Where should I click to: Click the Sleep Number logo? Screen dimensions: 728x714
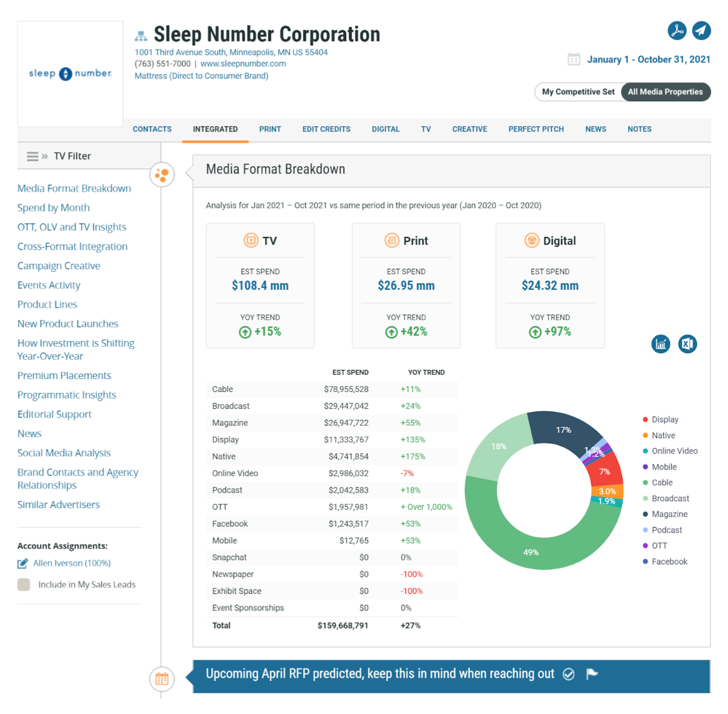pyautogui.click(x=70, y=74)
